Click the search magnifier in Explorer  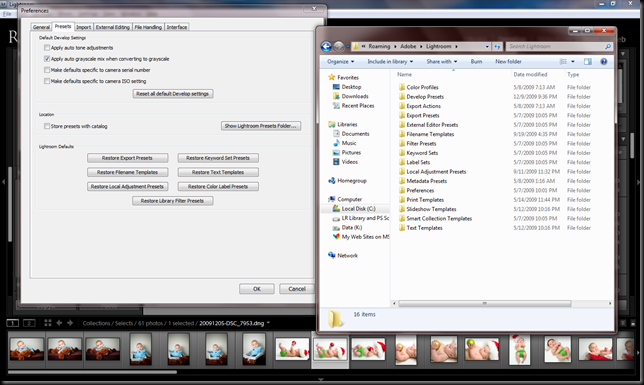pos(608,46)
